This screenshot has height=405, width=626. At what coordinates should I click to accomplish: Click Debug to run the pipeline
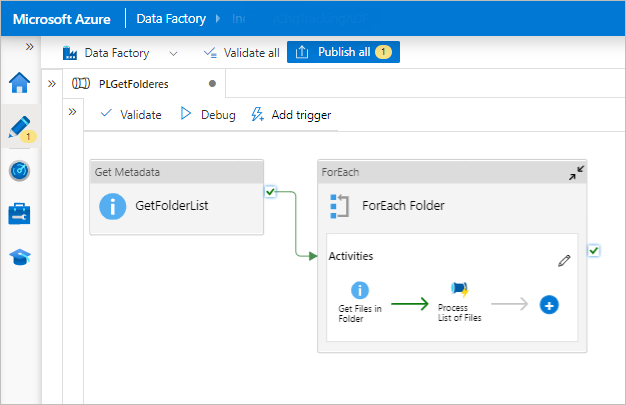point(208,115)
